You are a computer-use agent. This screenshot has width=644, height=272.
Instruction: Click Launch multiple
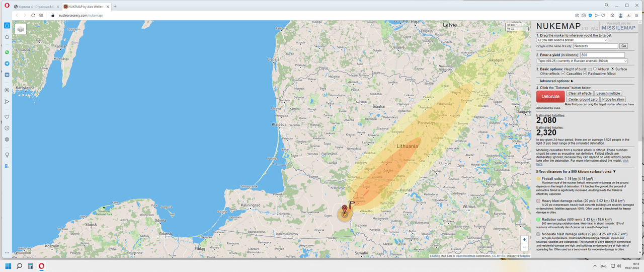(608, 93)
